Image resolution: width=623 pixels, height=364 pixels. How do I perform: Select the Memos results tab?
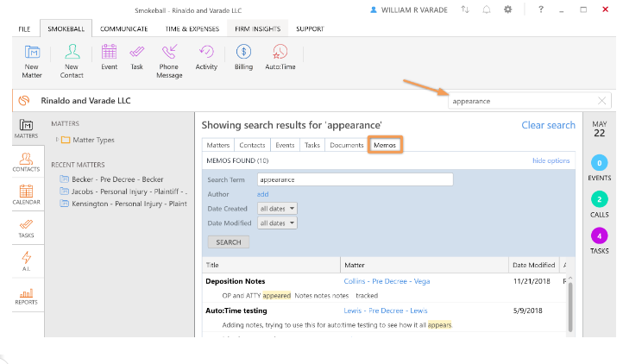[385, 145]
